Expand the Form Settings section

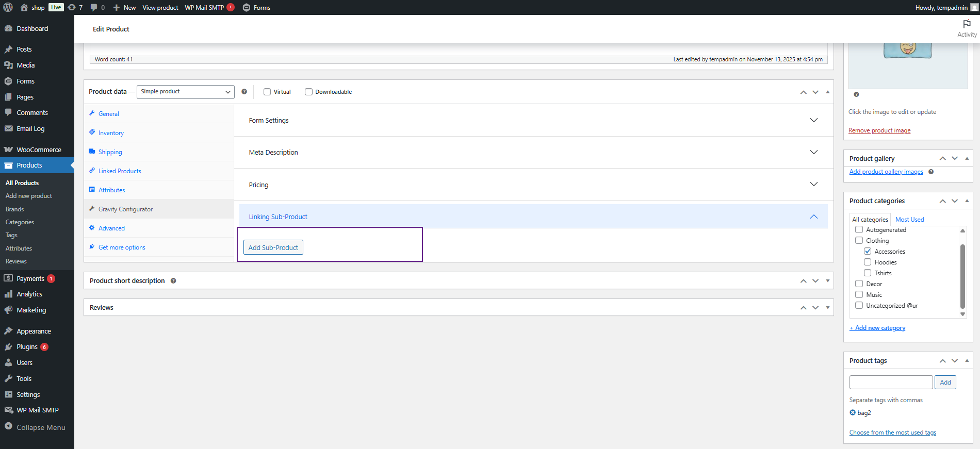(813, 120)
